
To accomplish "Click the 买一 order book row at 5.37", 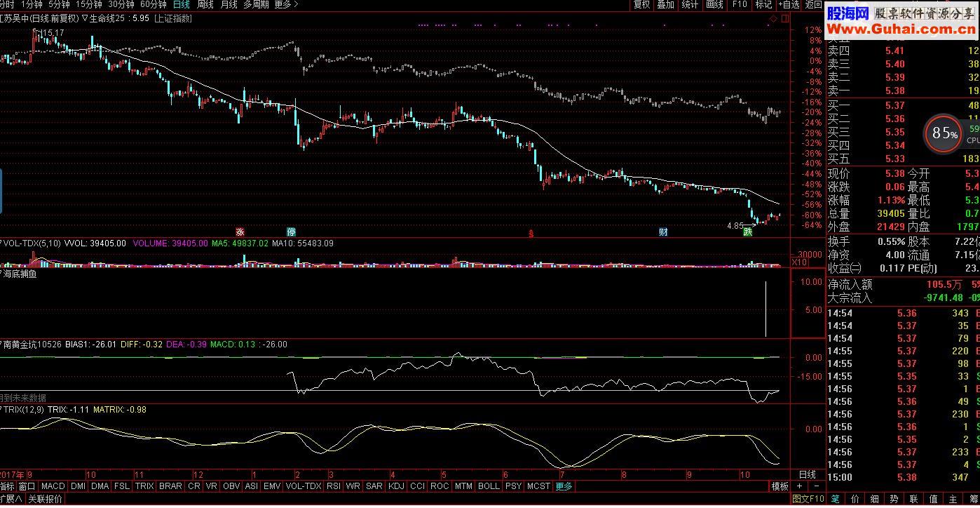I will [903, 105].
